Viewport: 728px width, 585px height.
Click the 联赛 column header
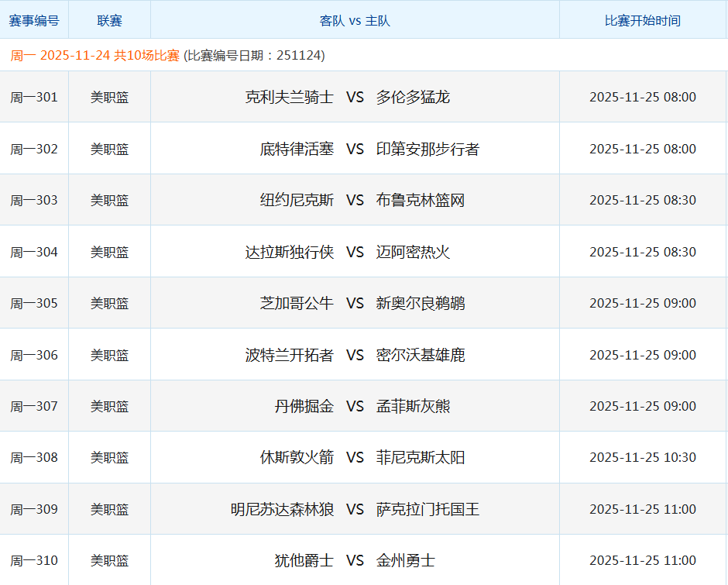109,20
